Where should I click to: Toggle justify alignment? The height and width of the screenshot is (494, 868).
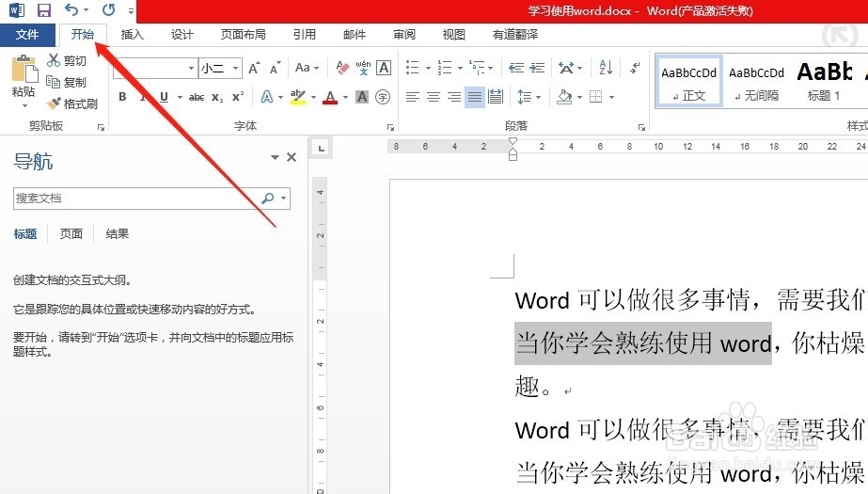pos(474,97)
